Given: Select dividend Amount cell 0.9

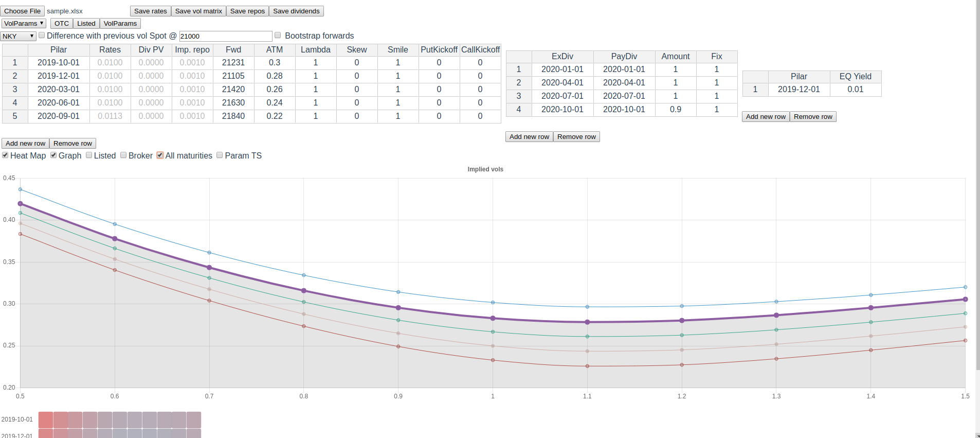Looking at the screenshot, I should pos(676,110).
